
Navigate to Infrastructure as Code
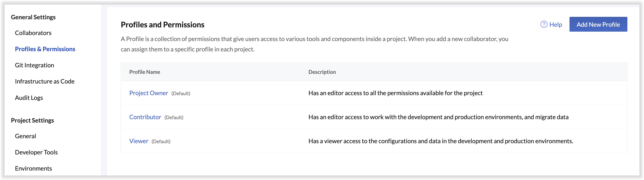44,81
